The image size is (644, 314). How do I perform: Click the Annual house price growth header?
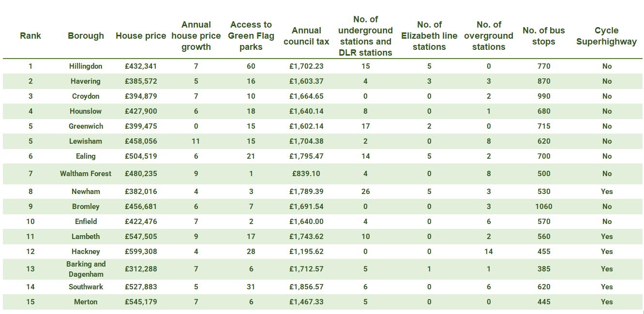(196, 36)
